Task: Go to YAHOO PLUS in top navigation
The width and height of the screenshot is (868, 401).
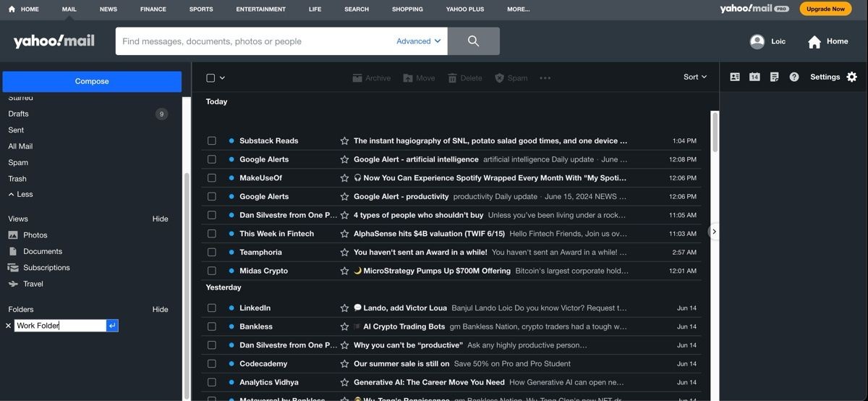Action: tap(465, 9)
